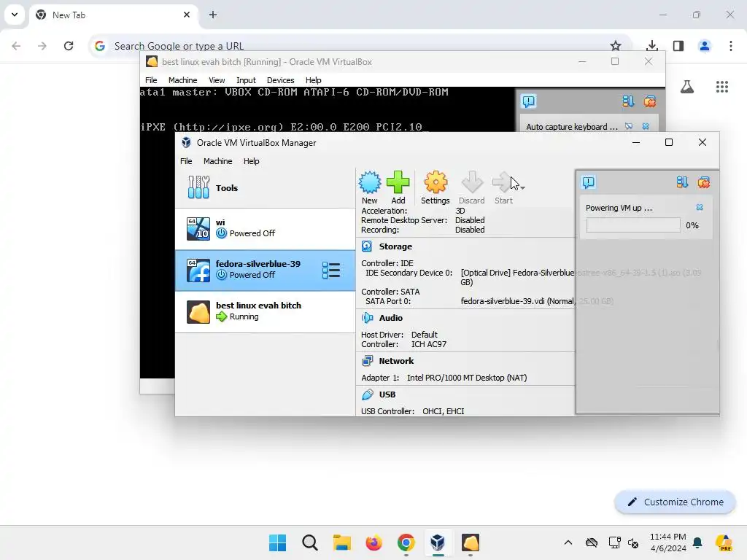Click VM window notification panel orange icon
The height and width of the screenshot is (560, 747).
pos(650,101)
